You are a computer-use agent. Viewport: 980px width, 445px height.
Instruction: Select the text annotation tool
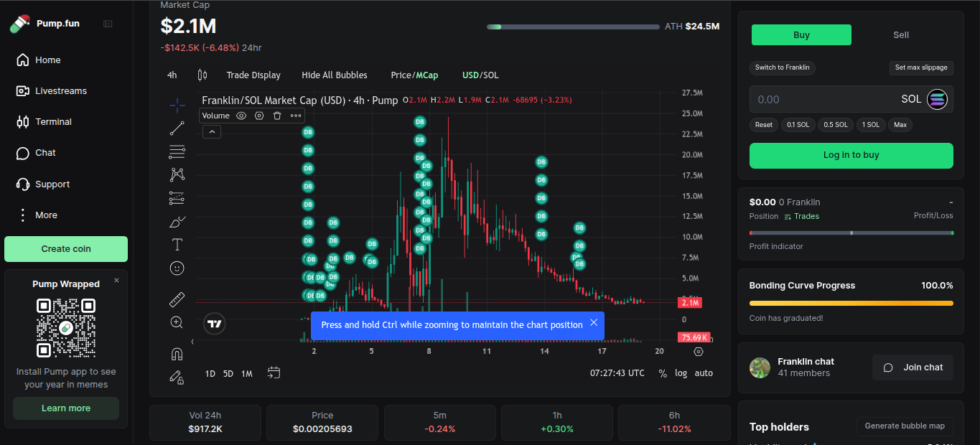[x=177, y=245]
